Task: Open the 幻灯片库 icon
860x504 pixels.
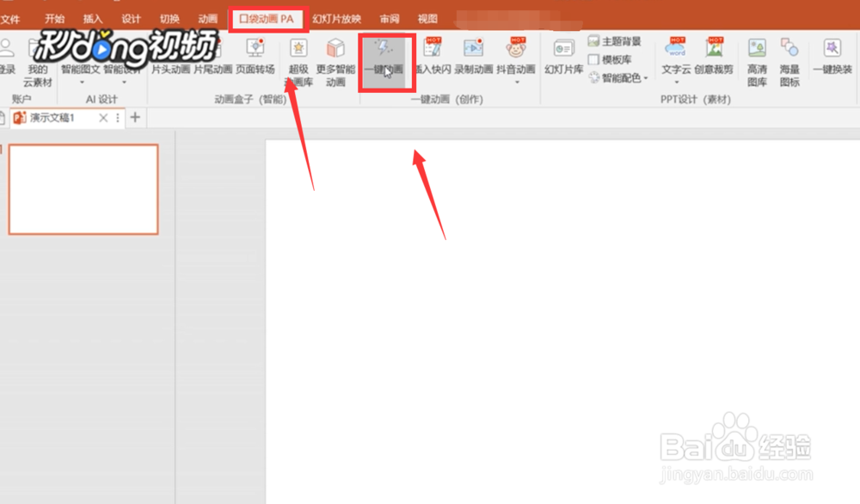Action: pos(563,49)
